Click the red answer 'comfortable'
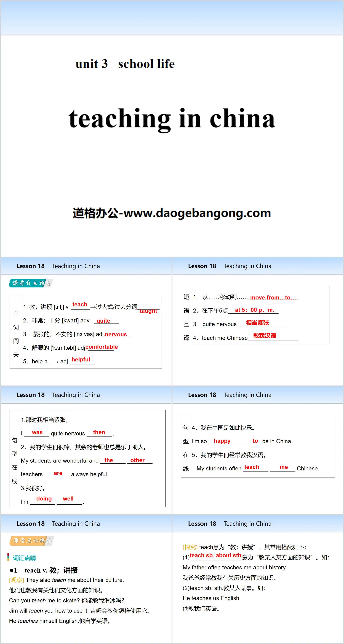 pyautogui.click(x=102, y=347)
